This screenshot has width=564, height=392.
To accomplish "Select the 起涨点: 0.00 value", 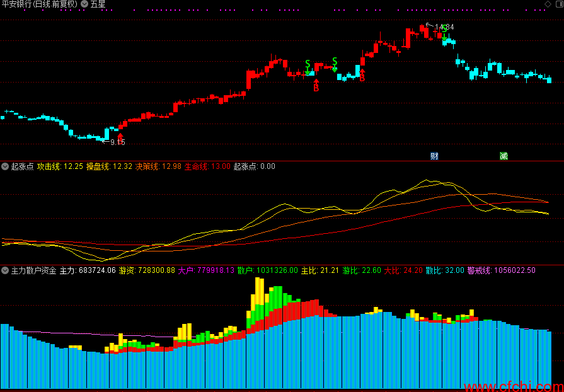I will [x=255, y=166].
